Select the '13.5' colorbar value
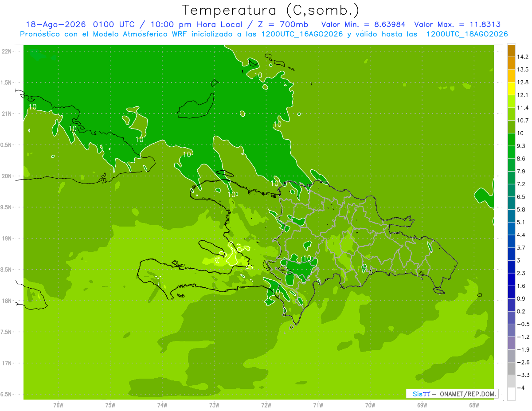This screenshot has width=532, height=411. (x=523, y=70)
